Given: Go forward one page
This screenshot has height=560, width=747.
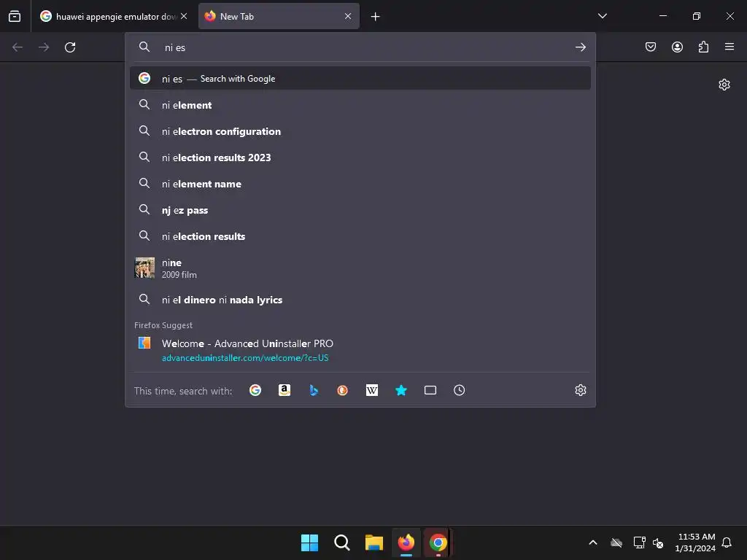Looking at the screenshot, I should pyautogui.click(x=44, y=47).
